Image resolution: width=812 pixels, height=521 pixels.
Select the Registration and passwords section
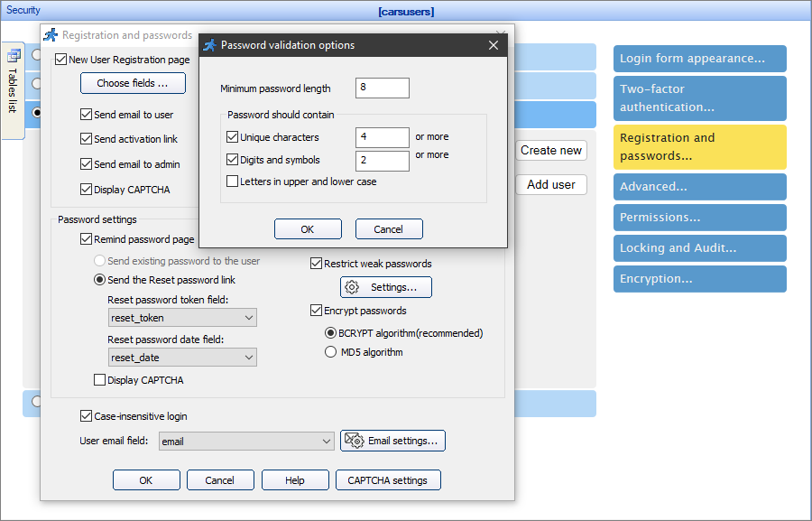point(699,146)
